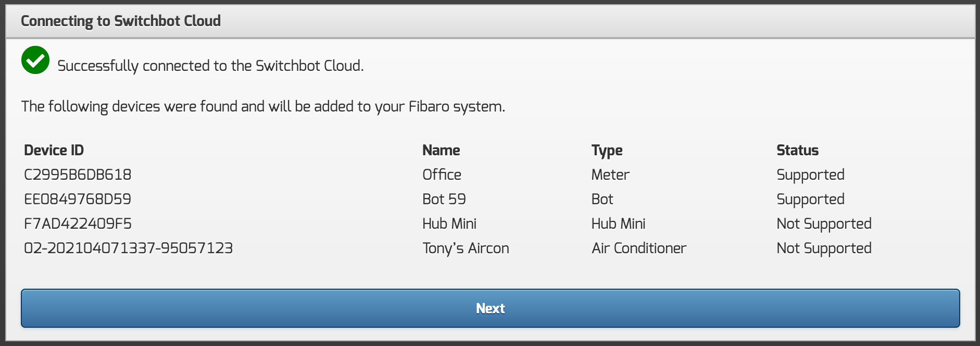The width and height of the screenshot is (980, 346).
Task: Click the devices found description text
Action: pos(263,107)
